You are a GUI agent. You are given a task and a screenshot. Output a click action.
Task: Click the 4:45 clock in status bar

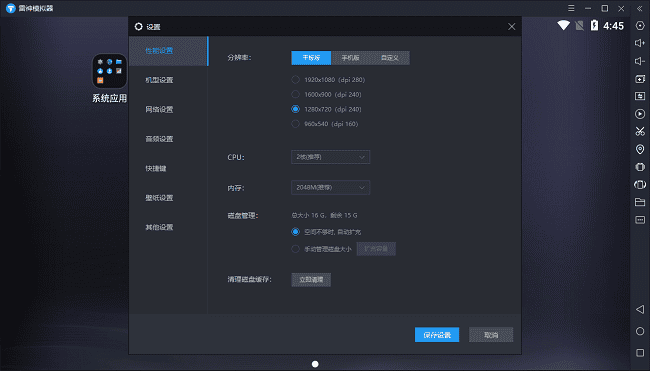[614, 26]
